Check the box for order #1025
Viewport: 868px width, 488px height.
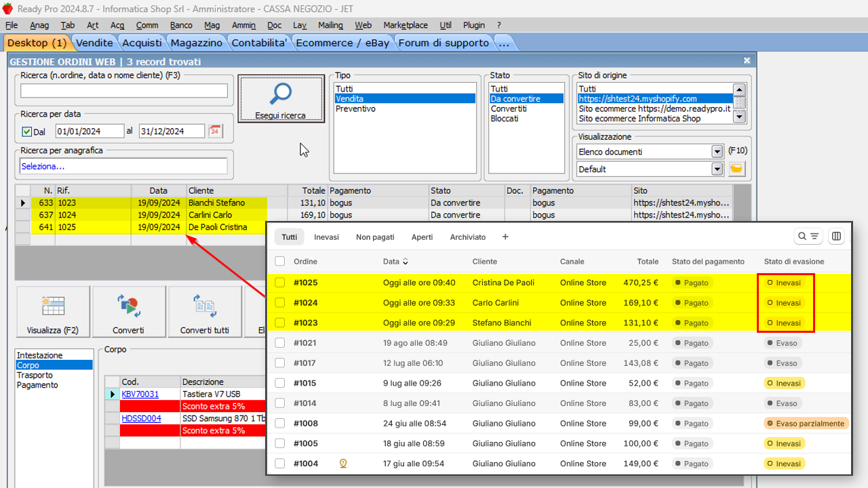(280, 283)
